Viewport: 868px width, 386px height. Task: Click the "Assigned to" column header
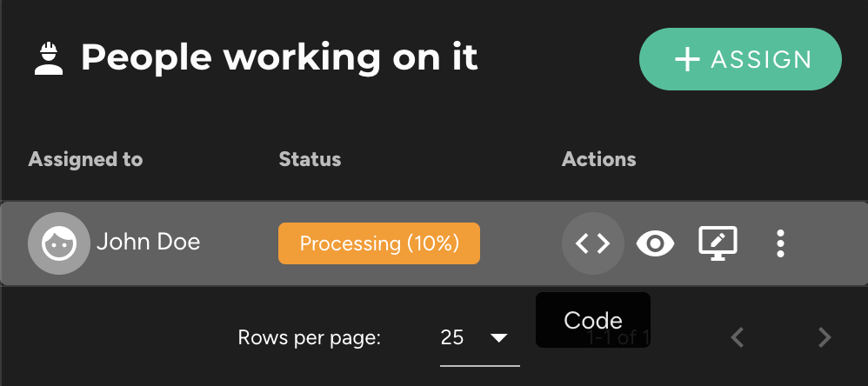click(x=85, y=159)
